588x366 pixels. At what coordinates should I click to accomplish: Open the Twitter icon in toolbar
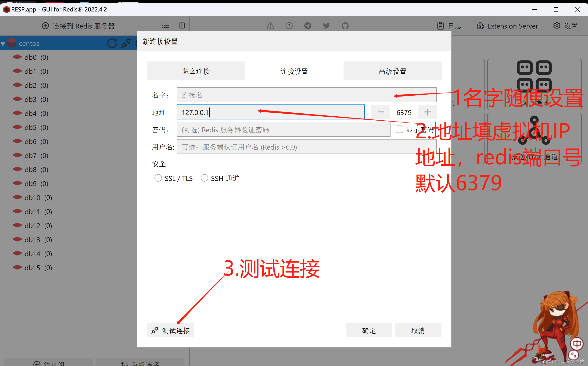coord(326,26)
